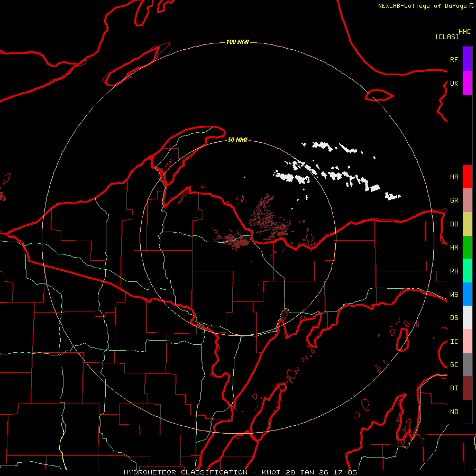Click the 50 NMI range ring label
476x476 pixels.
237,140
